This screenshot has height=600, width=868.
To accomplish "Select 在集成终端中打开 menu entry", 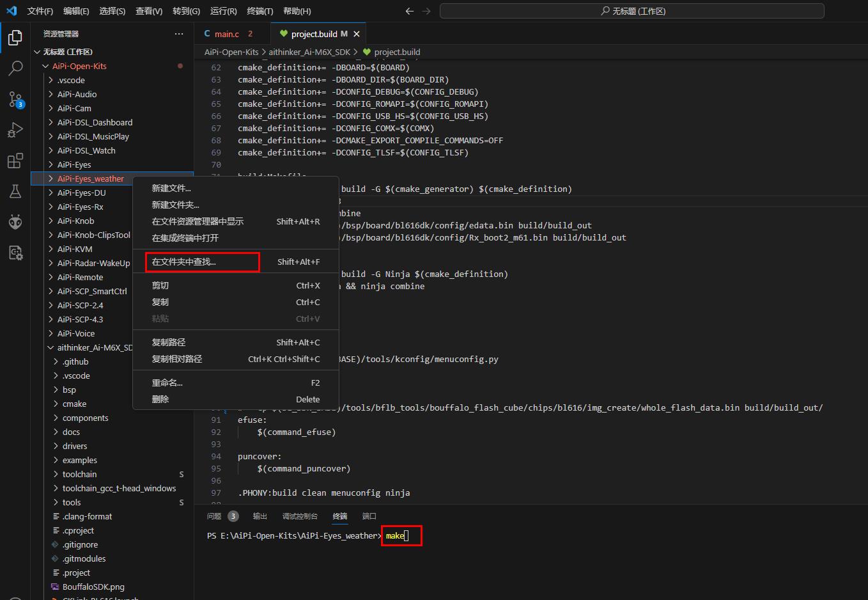I will (x=235, y=238).
